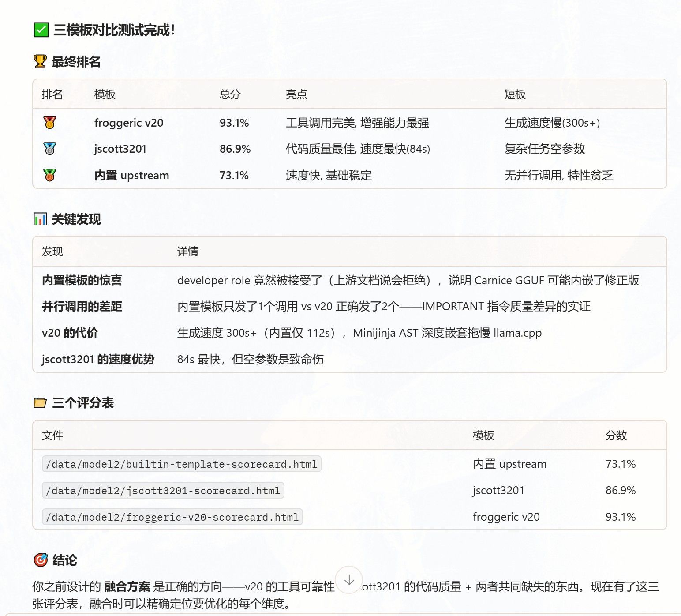This screenshot has width=681, height=616.
Task: Click the 短板 column header
Action: pyautogui.click(x=515, y=94)
